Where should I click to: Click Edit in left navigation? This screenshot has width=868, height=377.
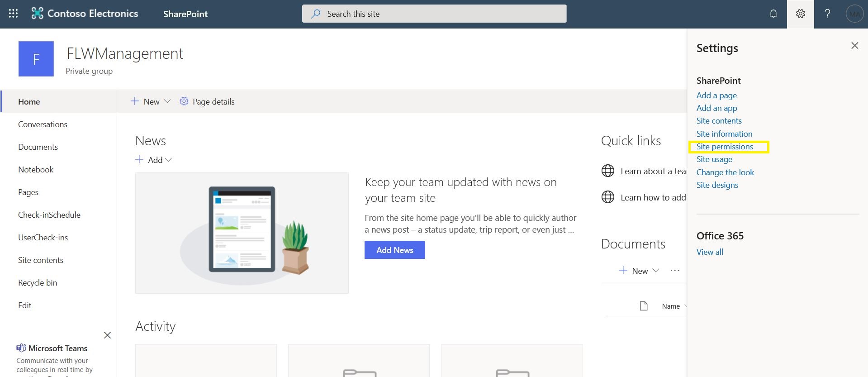[x=25, y=305]
